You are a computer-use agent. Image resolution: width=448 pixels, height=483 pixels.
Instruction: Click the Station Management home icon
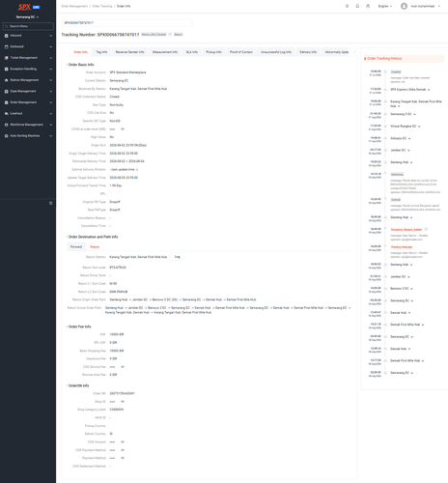coord(6,80)
